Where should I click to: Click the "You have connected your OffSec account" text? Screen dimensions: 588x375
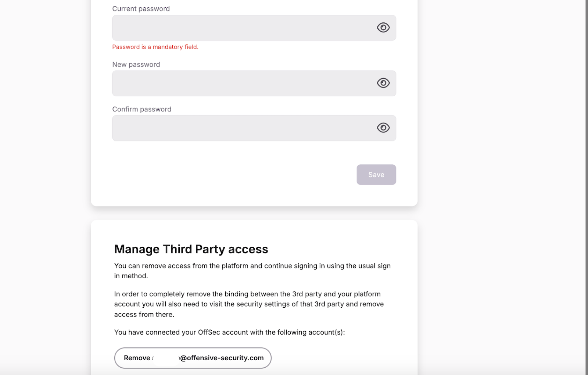(229, 332)
